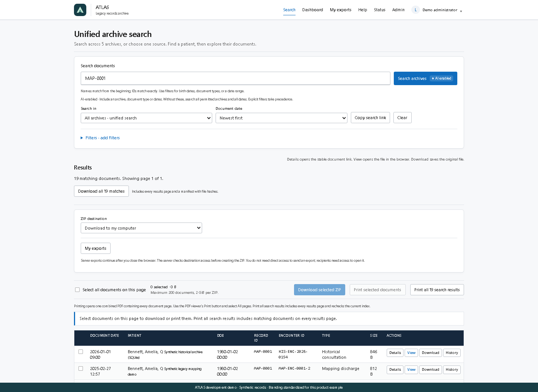
Task: Focus the Search documents input field
Action: point(235,78)
